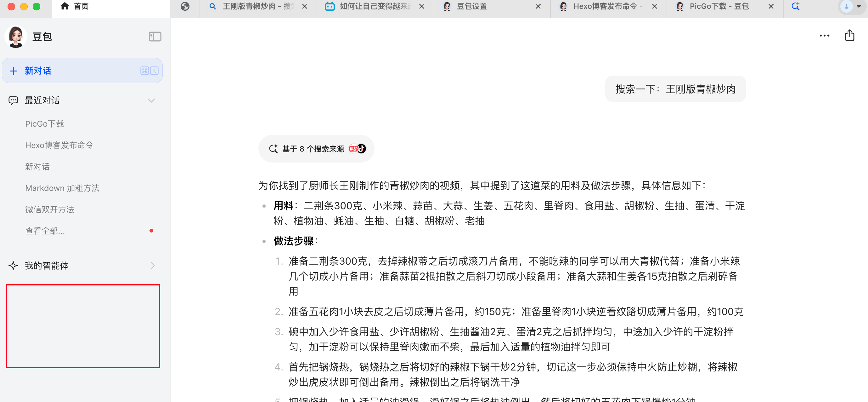Open the three-dot more options menu

(824, 36)
